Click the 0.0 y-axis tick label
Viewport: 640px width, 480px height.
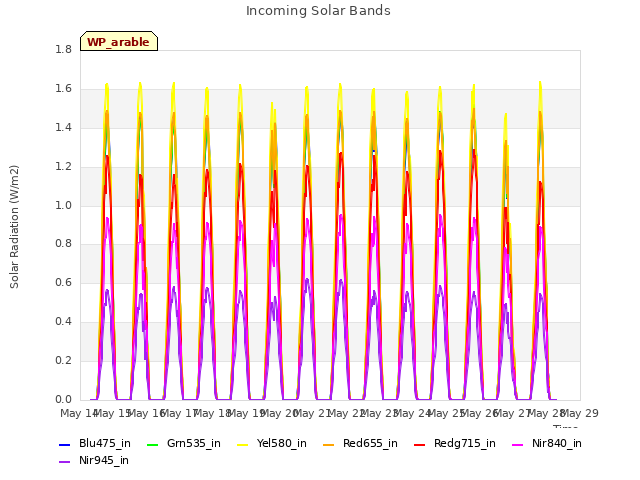tap(63, 399)
